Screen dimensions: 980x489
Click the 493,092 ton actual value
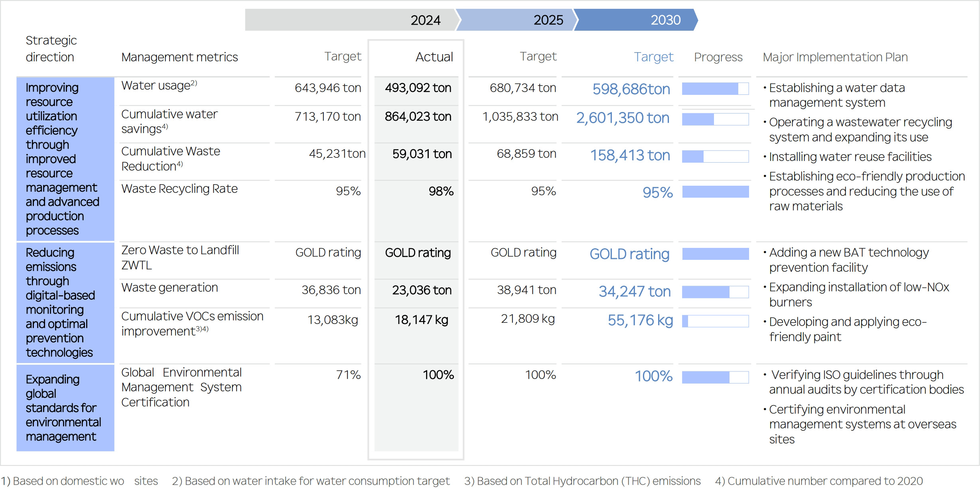(x=418, y=88)
